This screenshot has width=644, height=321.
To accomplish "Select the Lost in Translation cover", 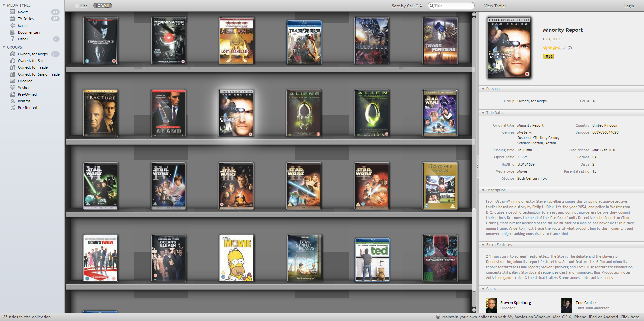I will pyautogui.click(x=237, y=41).
